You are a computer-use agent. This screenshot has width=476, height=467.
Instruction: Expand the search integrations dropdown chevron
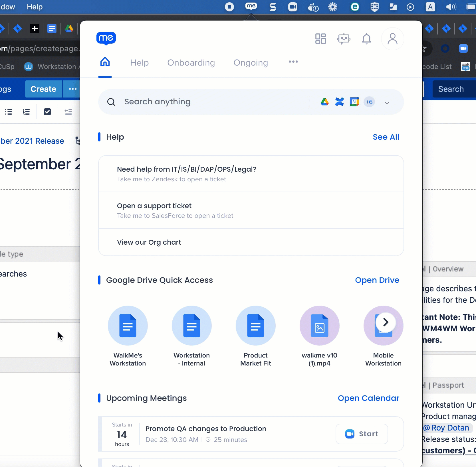387,103
